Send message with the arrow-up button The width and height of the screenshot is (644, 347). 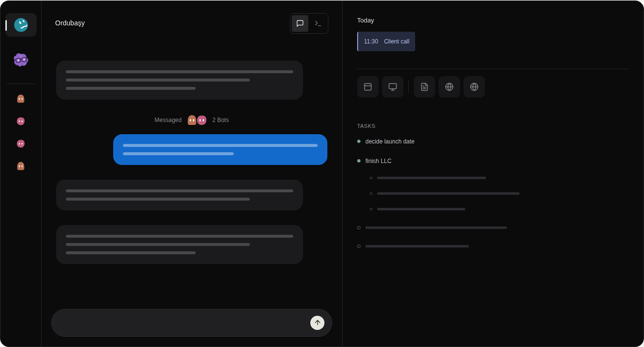tap(318, 323)
